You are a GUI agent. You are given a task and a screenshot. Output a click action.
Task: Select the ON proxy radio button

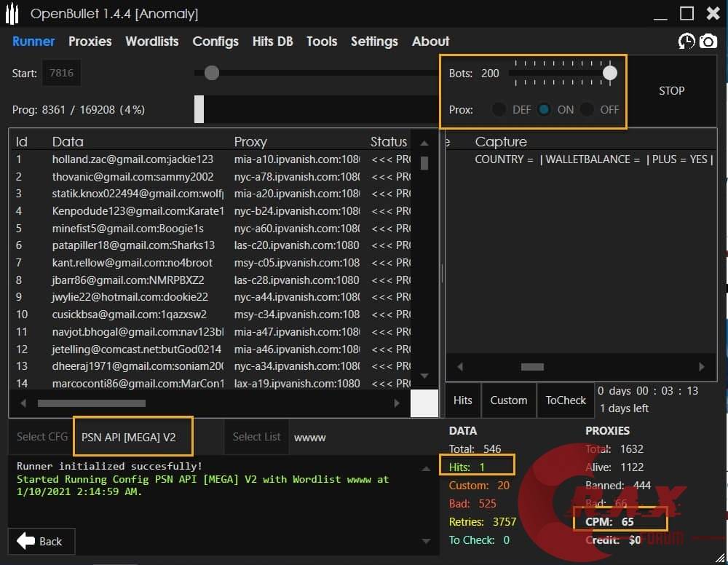coord(544,109)
